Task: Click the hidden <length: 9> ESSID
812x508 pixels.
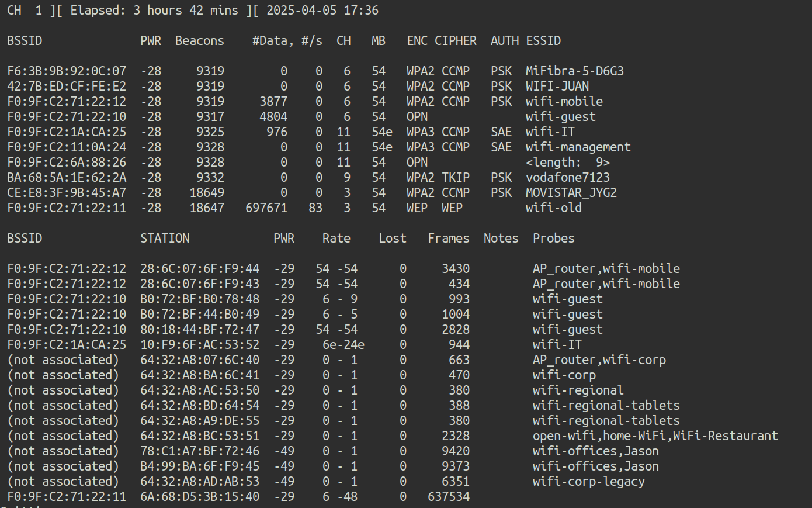Action: coord(567,162)
